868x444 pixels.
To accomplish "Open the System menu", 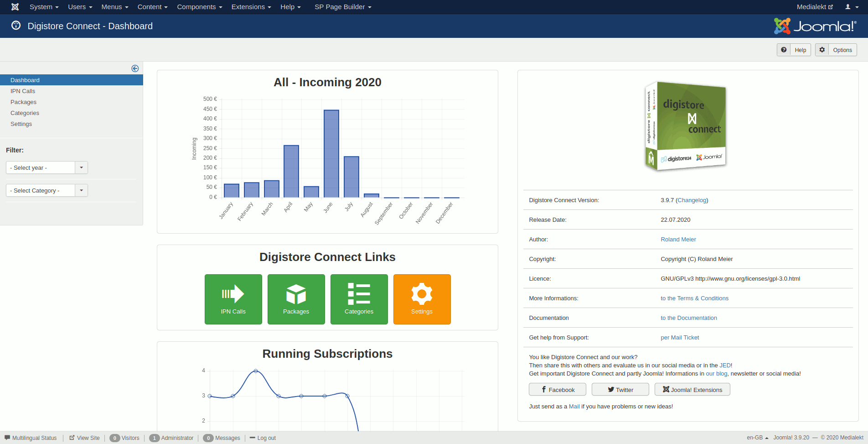I will pyautogui.click(x=44, y=7).
